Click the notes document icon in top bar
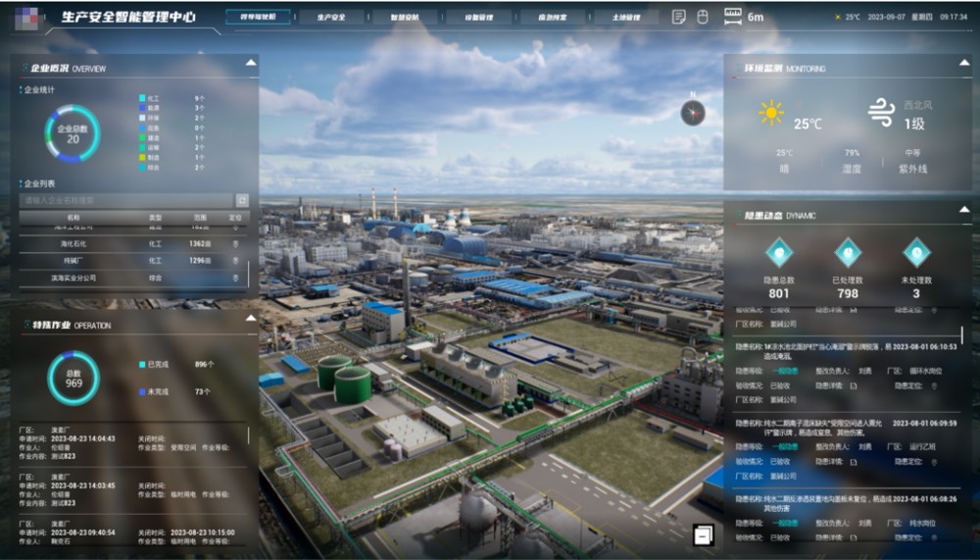The width and height of the screenshot is (980, 560). tap(678, 17)
